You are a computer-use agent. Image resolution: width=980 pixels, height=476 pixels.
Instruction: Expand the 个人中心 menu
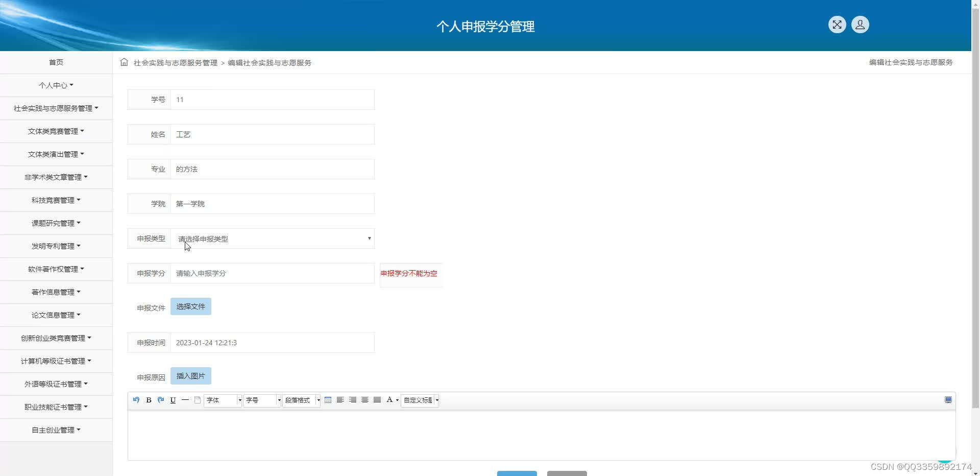tap(56, 85)
